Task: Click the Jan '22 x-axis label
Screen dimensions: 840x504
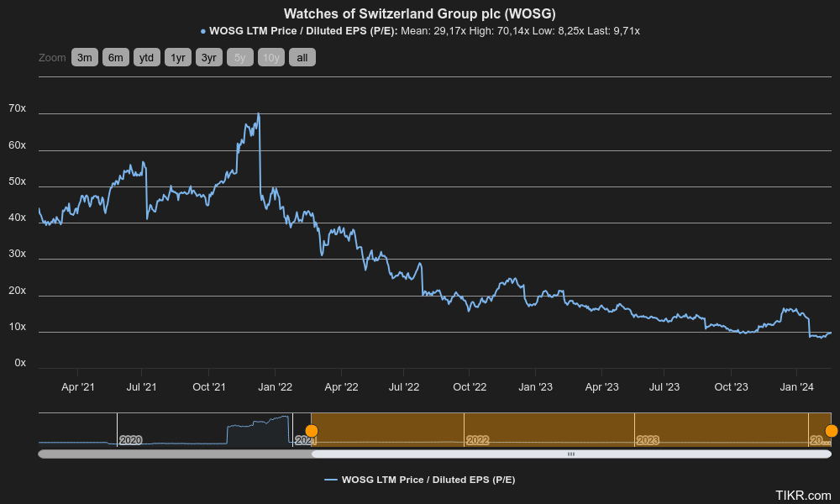Action: coord(275,386)
